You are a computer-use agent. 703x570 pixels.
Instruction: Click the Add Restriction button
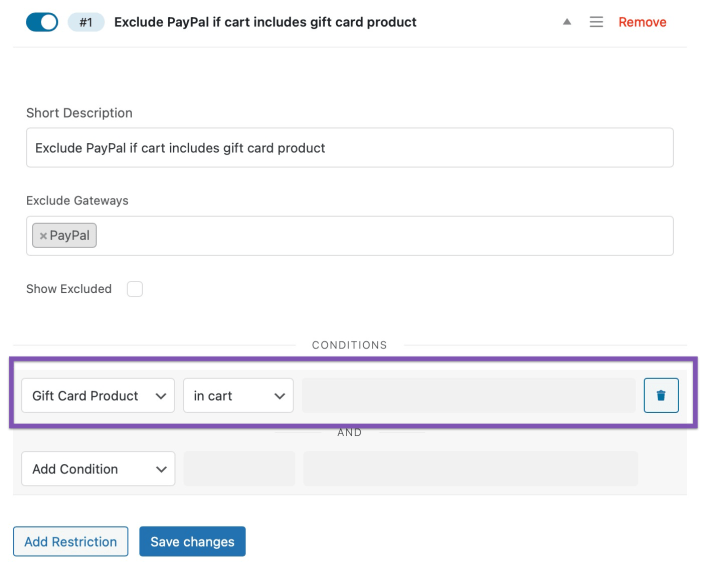tap(70, 541)
